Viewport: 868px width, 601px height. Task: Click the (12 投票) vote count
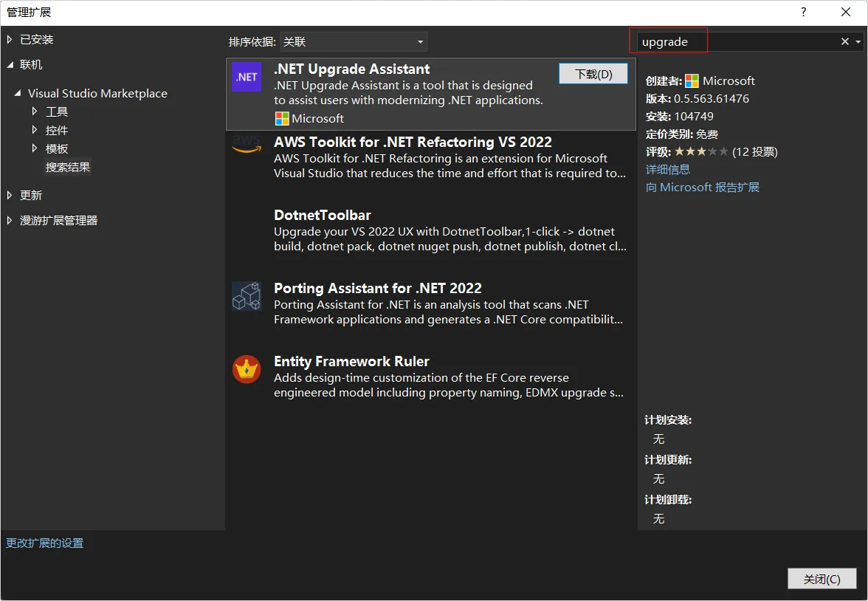click(x=754, y=152)
